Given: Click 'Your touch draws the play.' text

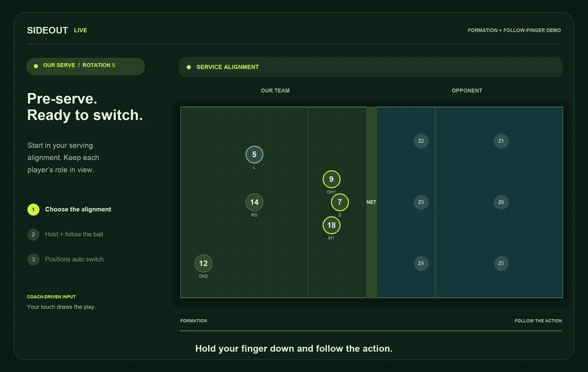Looking at the screenshot, I should pyautogui.click(x=61, y=307).
